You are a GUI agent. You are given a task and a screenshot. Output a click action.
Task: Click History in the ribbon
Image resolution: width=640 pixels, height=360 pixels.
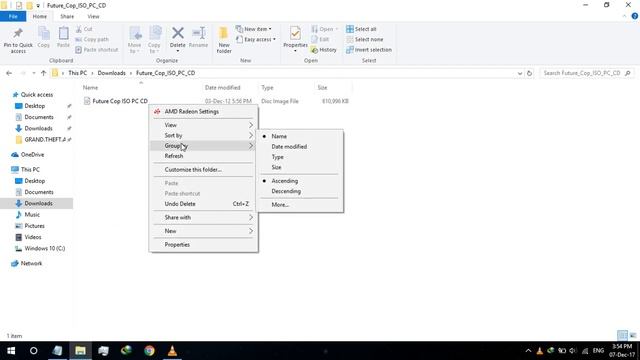click(324, 50)
